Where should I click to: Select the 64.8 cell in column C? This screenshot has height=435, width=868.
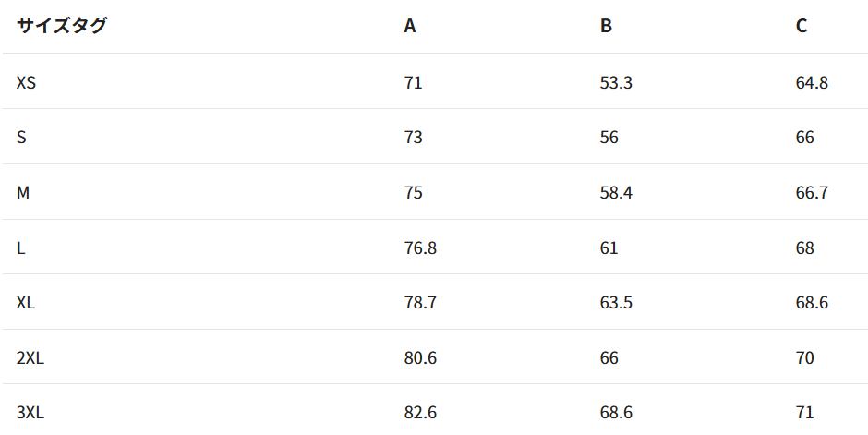click(x=812, y=82)
